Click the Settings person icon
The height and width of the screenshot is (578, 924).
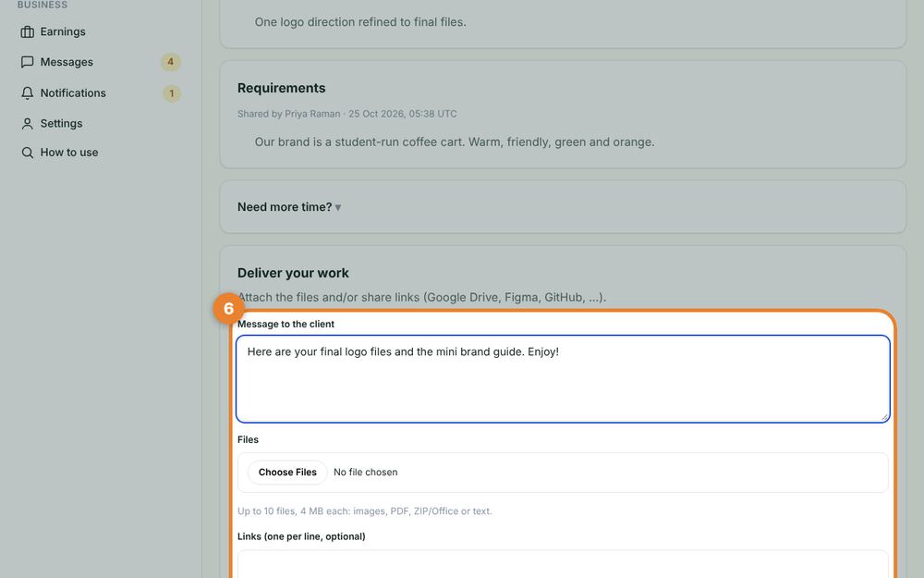(x=27, y=123)
